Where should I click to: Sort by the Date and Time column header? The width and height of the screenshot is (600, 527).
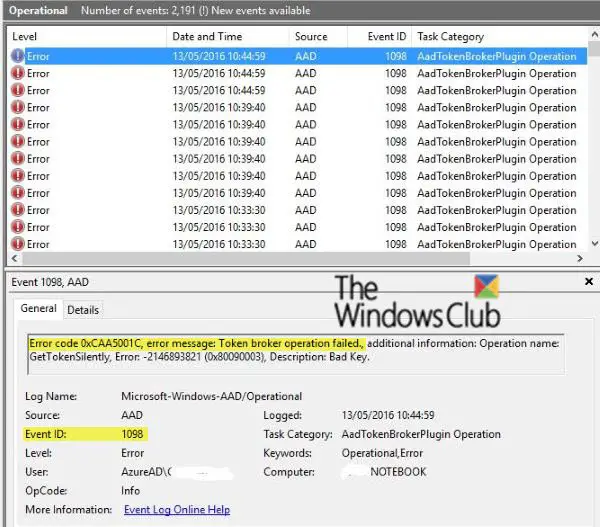(207, 37)
